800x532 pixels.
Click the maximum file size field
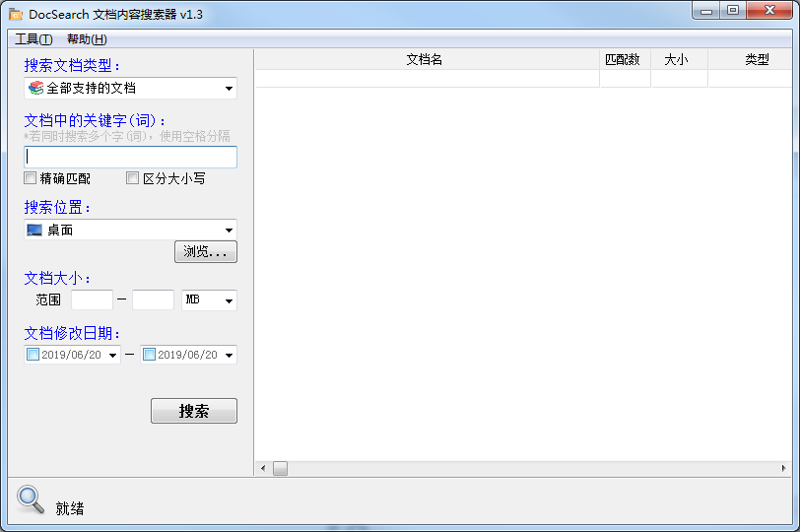pyautogui.click(x=153, y=299)
